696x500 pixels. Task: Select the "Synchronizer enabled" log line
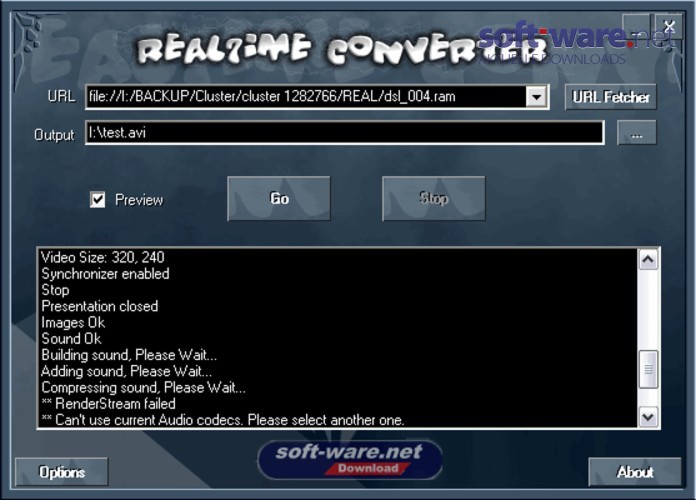105,274
